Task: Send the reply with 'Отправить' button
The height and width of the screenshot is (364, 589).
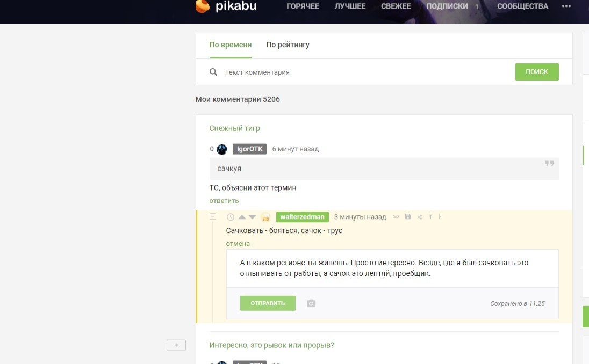Action: click(268, 303)
